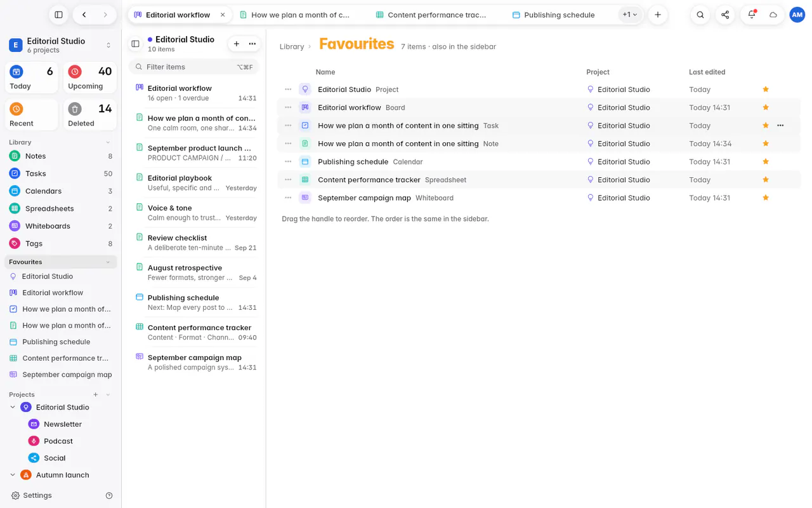This screenshot has height=508, width=812.
Task: Collapse Editorial Studio project tree
Action: point(12,407)
